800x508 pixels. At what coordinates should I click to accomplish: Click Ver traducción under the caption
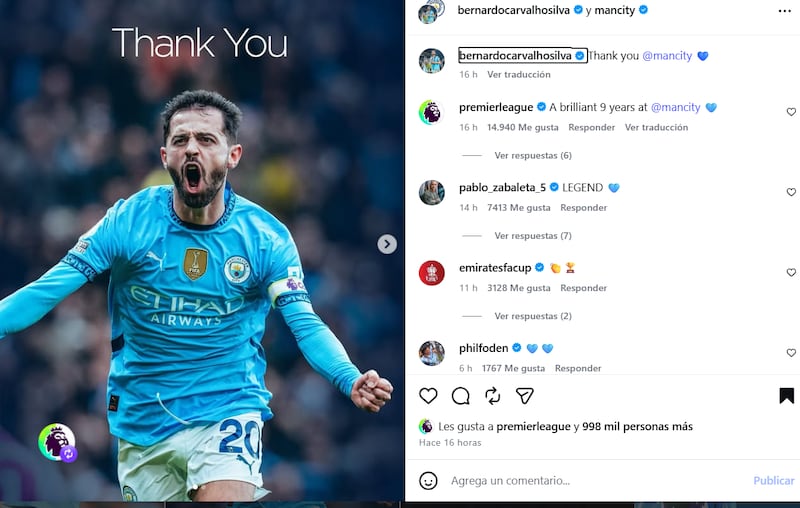518,74
